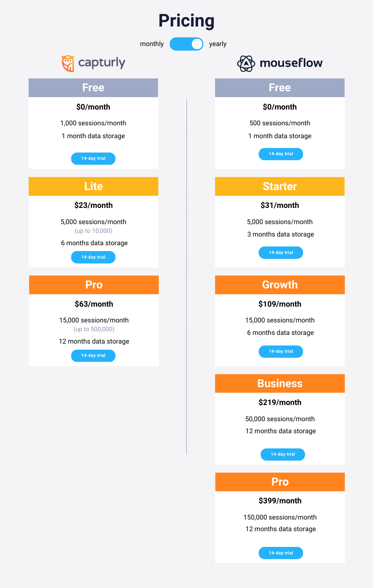Open the Mouseflow Pro plan section
Viewport: 373px width, 588px height.
(280, 482)
